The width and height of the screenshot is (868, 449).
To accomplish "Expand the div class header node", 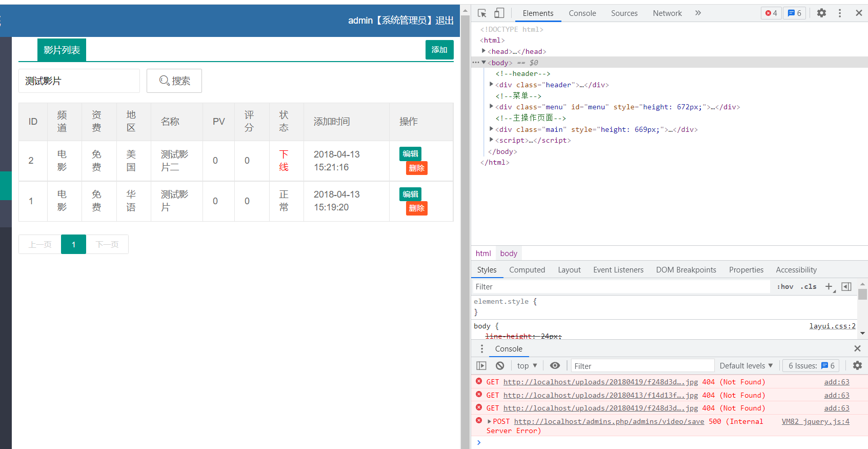I will [x=491, y=85].
